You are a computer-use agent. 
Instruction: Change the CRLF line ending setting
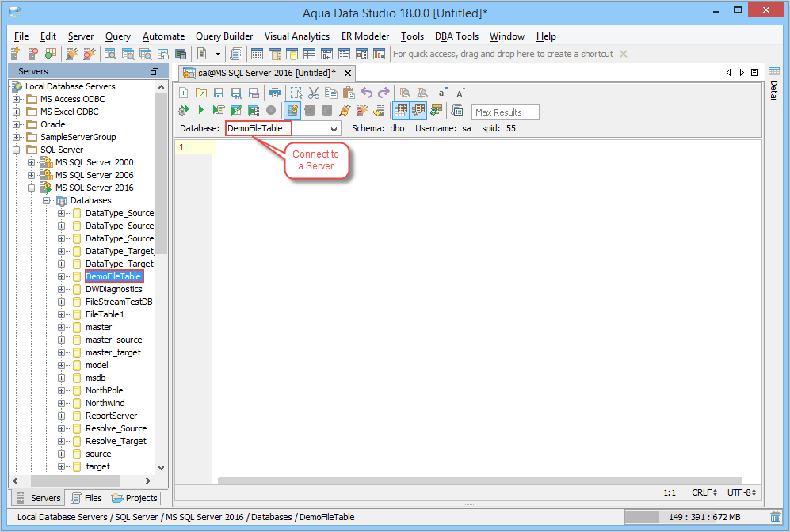[x=704, y=492]
